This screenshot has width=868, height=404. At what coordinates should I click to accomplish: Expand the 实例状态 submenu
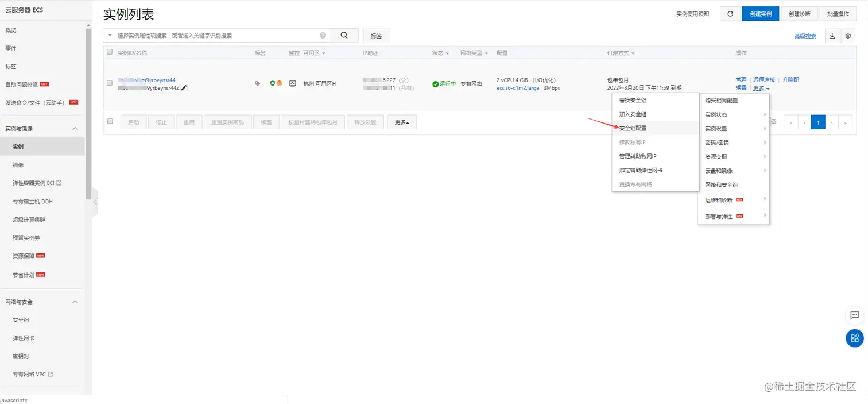click(x=734, y=114)
